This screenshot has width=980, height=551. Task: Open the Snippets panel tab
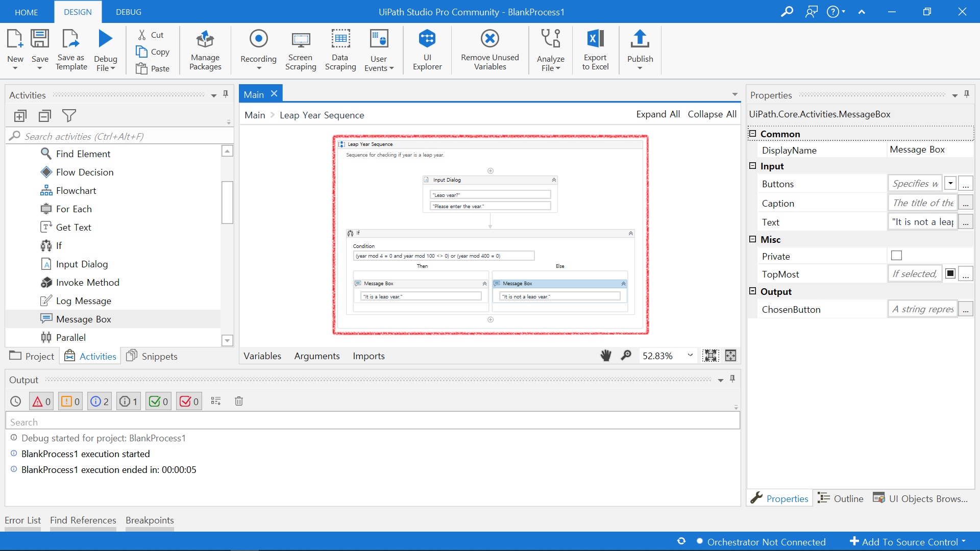tap(152, 356)
